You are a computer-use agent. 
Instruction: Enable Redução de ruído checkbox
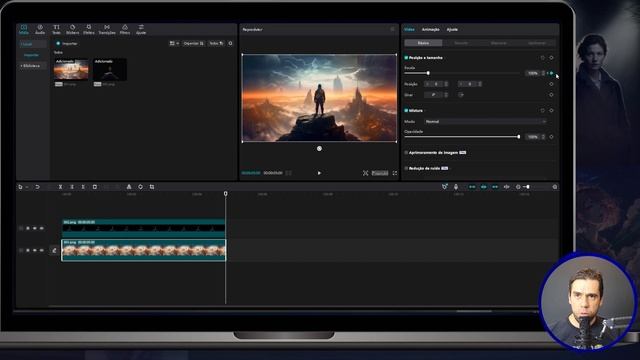point(406,168)
